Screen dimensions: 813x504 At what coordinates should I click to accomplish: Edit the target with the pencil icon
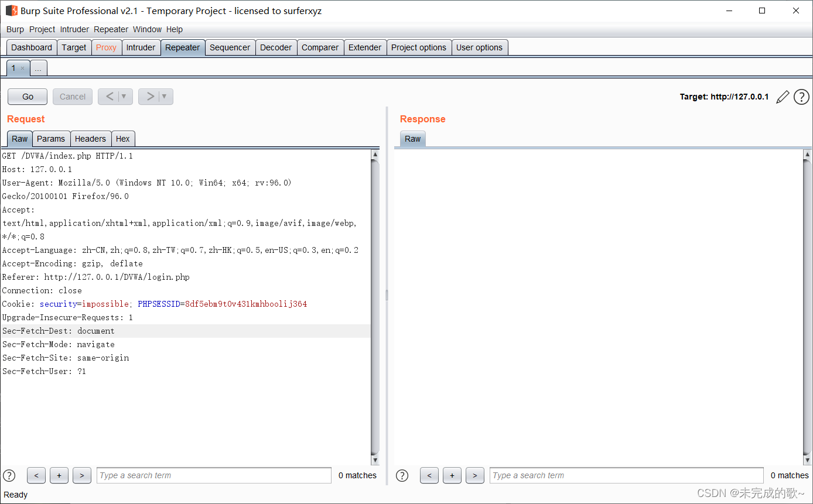(x=783, y=97)
